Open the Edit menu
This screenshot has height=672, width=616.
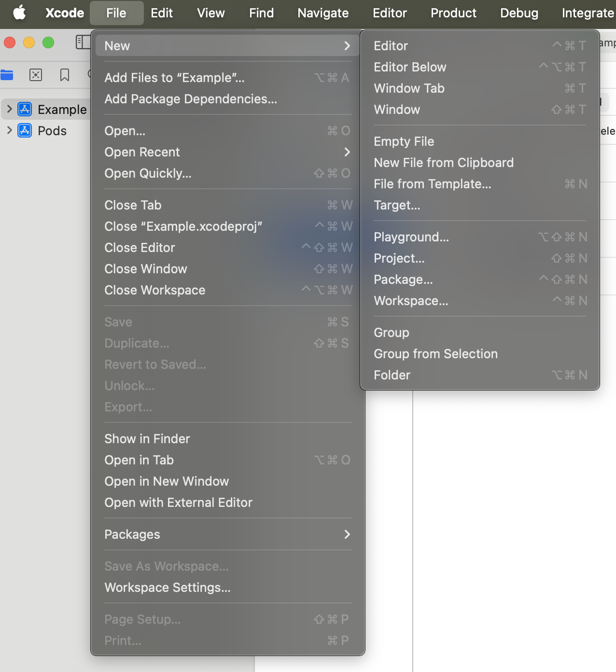coord(162,13)
